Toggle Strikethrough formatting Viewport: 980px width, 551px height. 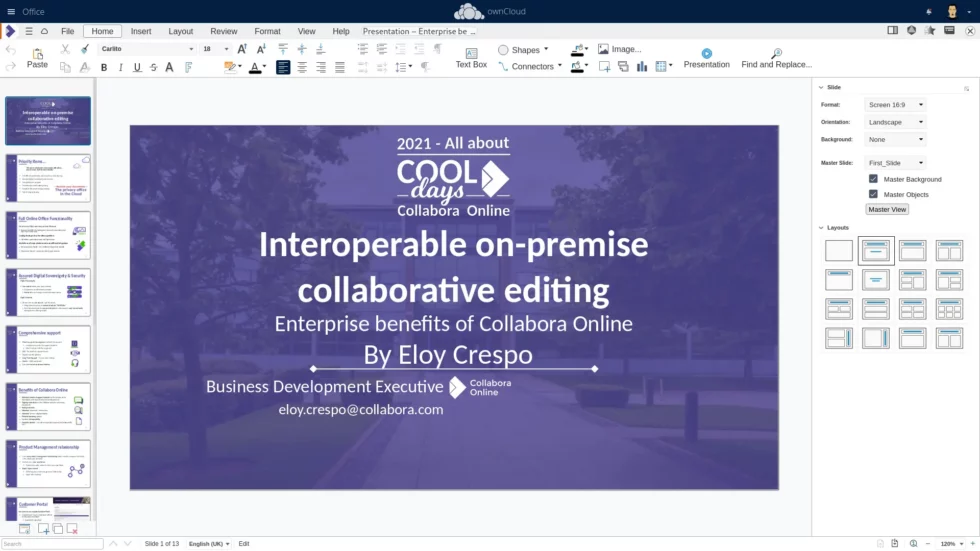[153, 67]
